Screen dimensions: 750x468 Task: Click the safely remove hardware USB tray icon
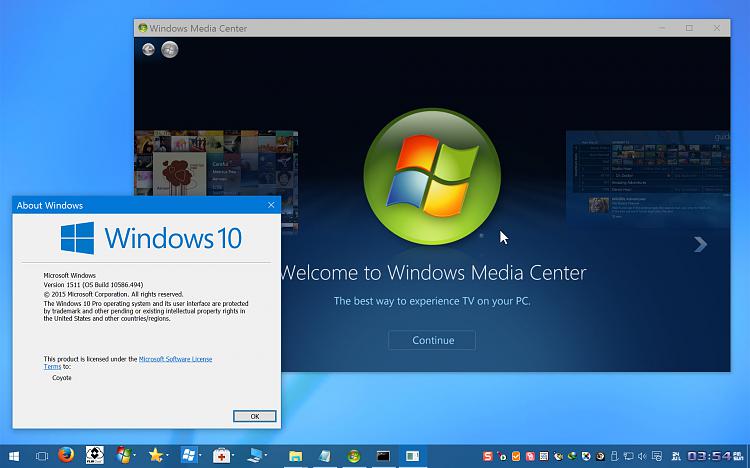615,457
